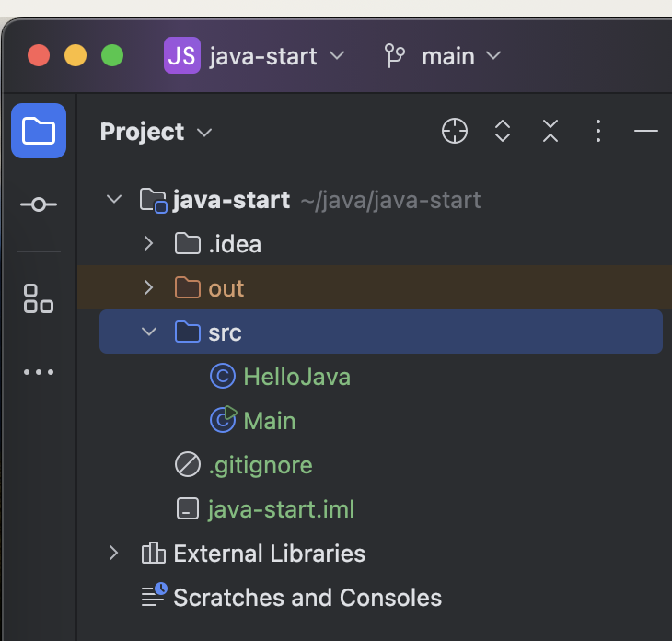Image resolution: width=672 pixels, height=641 pixels.
Task: Select the HelloJava class file
Action: tap(296, 377)
